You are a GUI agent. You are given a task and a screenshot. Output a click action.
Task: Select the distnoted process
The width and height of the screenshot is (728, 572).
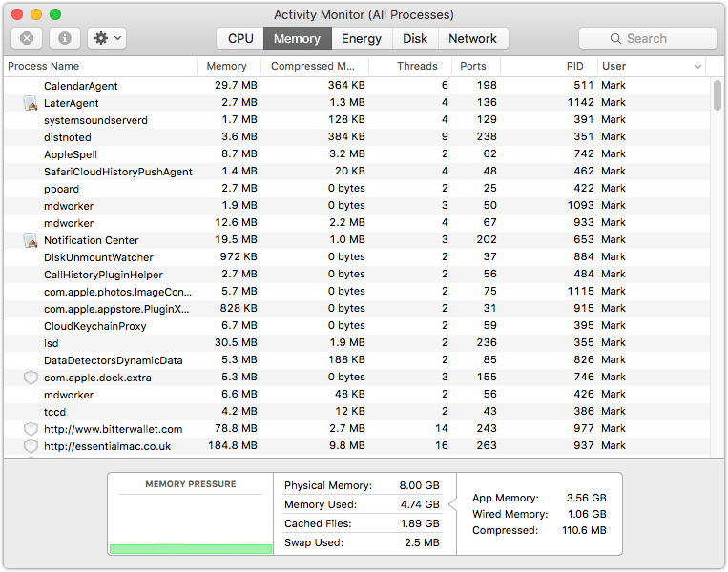click(357, 137)
